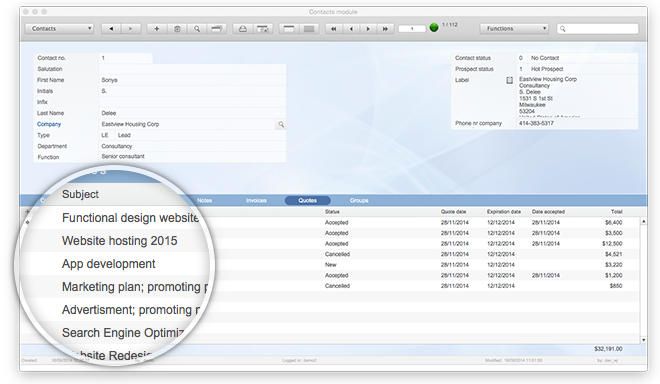Click the record number field showing 1

[412, 29]
